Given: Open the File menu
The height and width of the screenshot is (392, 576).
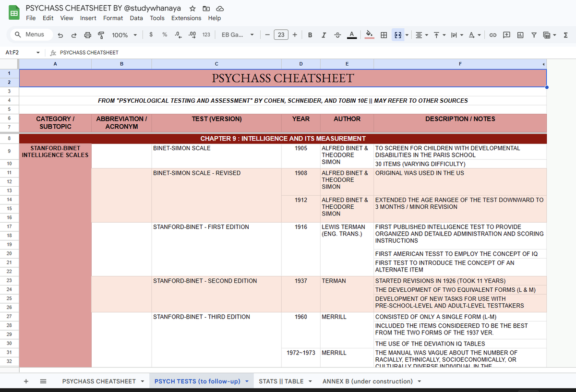Looking at the screenshot, I should [31, 18].
